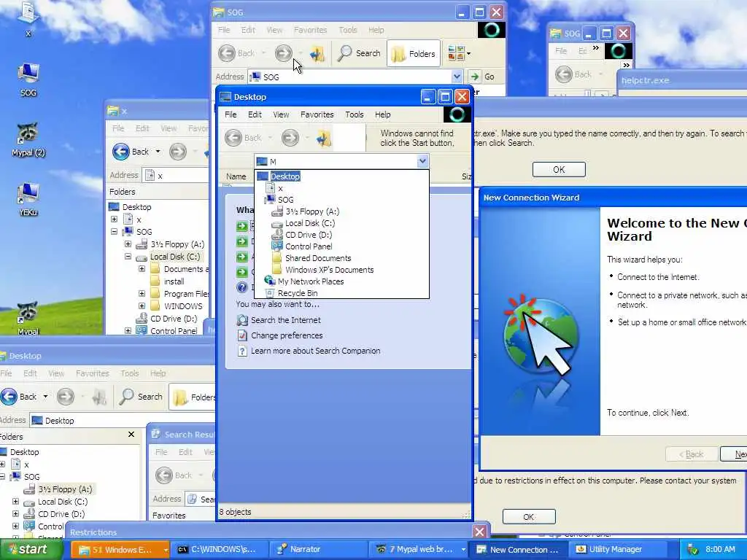Open Windows Explorer taskbar group
The image size is (747, 560).
(120, 550)
